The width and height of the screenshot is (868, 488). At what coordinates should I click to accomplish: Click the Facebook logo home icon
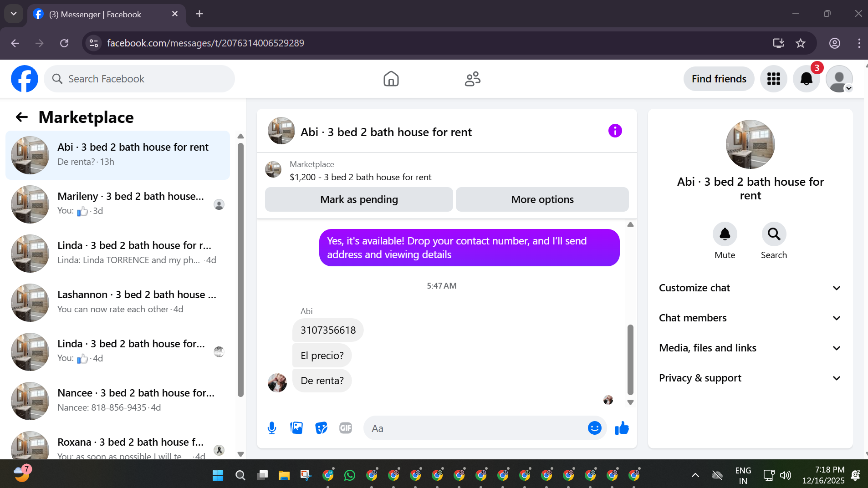point(25,79)
